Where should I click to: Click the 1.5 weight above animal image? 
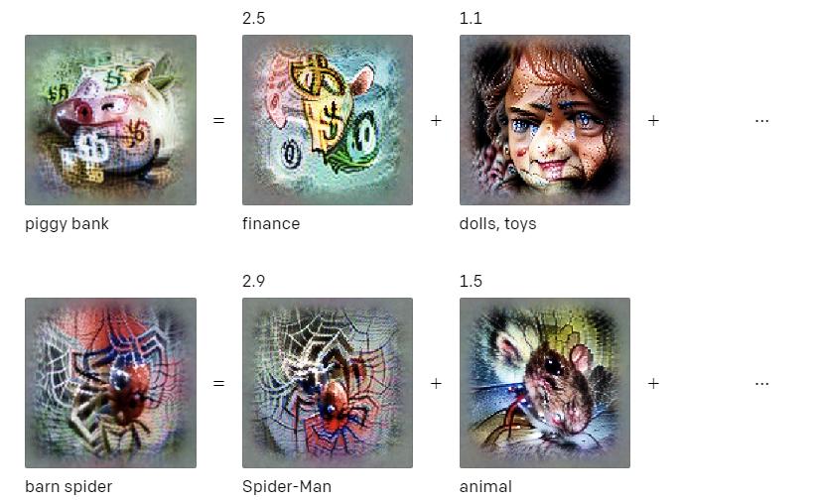point(471,281)
